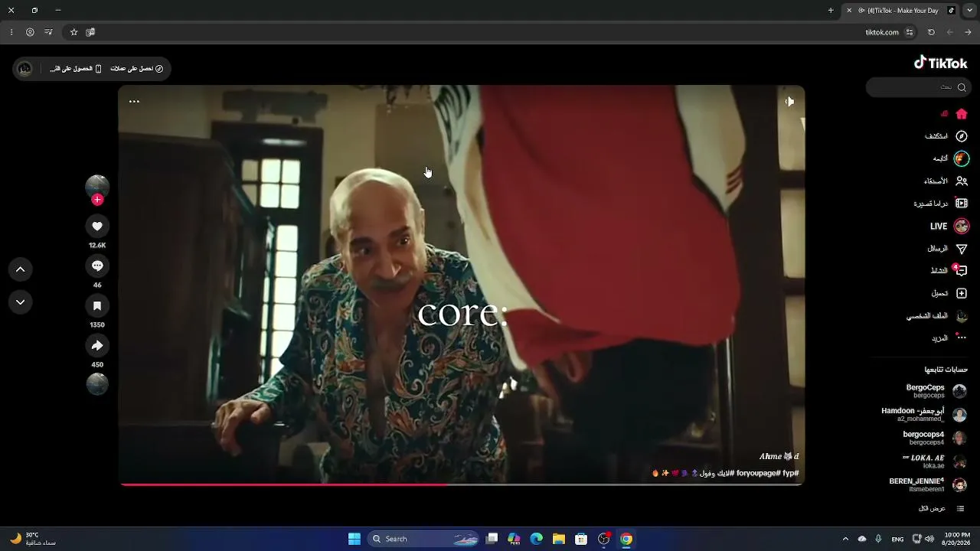Screen dimensions: 980x551
Task: Click عرض الكل to show all accounts
Action: 941,509
